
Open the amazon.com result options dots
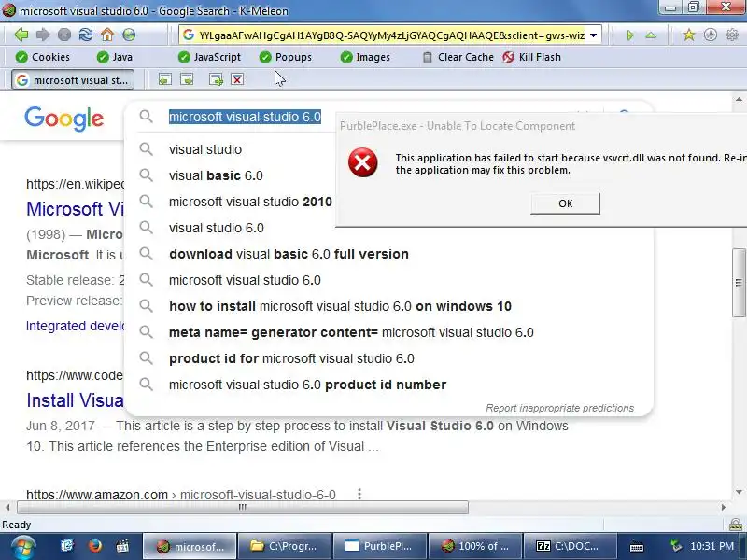359,495
